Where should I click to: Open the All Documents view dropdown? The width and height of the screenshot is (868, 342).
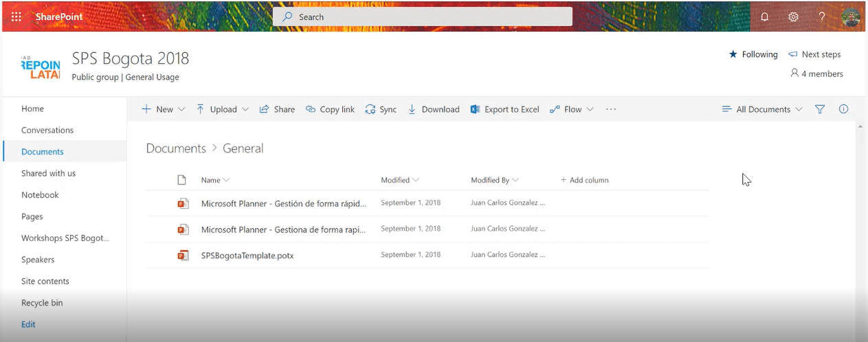tap(762, 109)
